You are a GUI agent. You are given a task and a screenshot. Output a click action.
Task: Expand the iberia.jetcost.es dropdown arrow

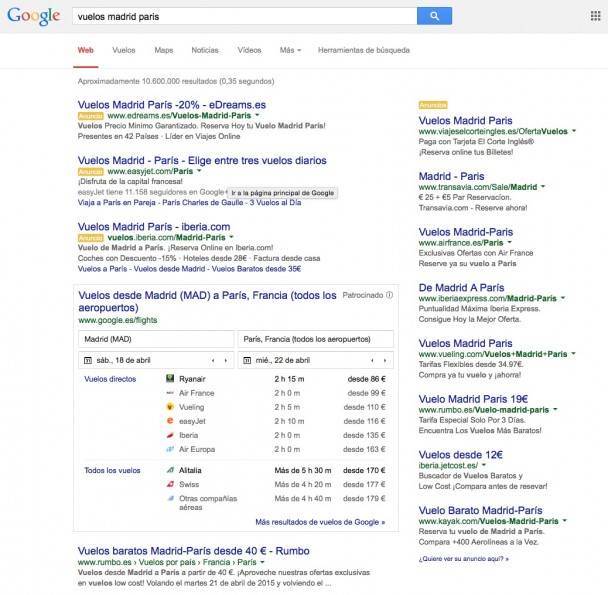pos(484,465)
